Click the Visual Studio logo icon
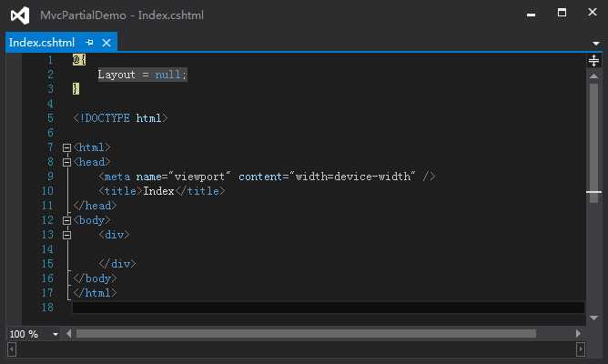608x364 pixels. (x=19, y=15)
